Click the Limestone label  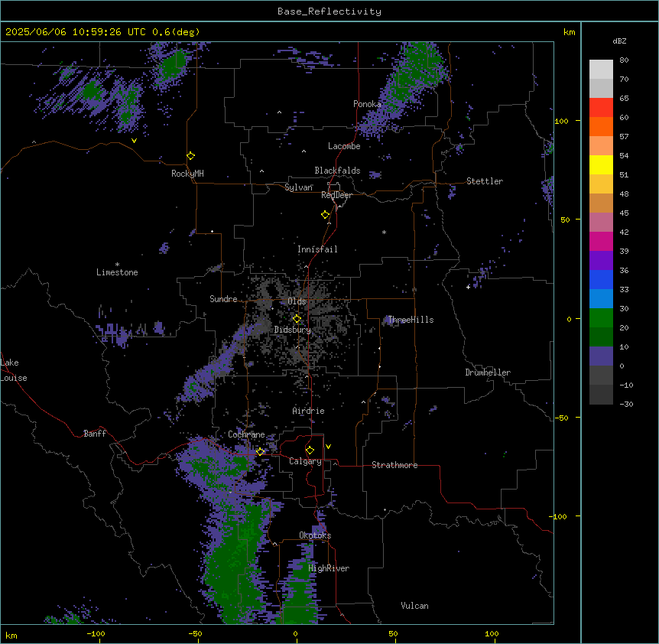117,272
